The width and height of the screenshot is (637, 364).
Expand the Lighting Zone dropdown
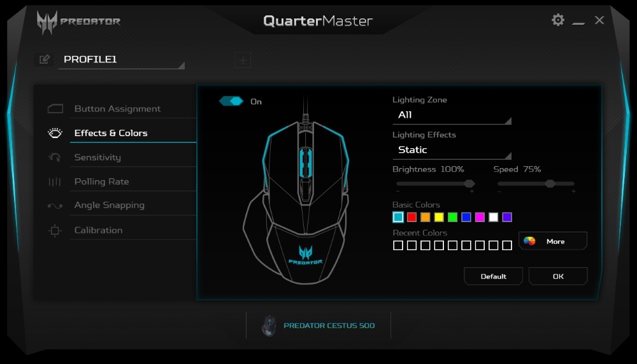[452, 115]
